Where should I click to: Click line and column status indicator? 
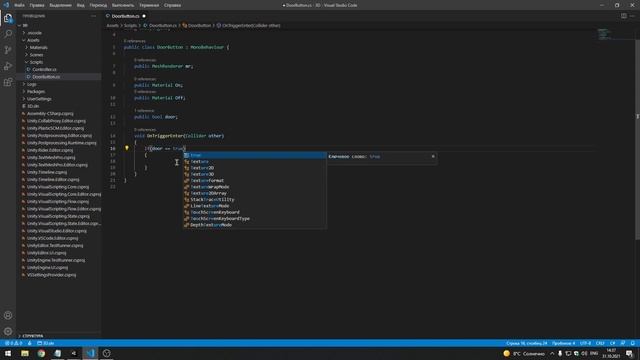[x=527, y=343]
